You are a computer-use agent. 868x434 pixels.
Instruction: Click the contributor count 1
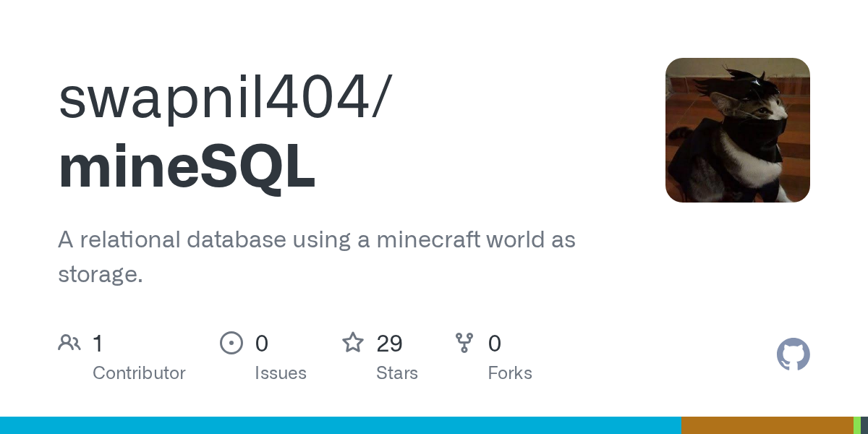tap(98, 343)
